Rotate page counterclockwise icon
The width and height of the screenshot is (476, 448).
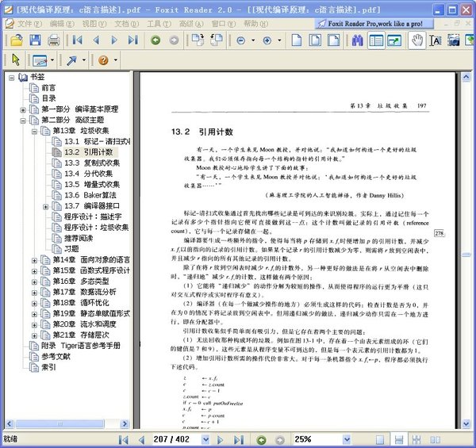click(x=216, y=40)
